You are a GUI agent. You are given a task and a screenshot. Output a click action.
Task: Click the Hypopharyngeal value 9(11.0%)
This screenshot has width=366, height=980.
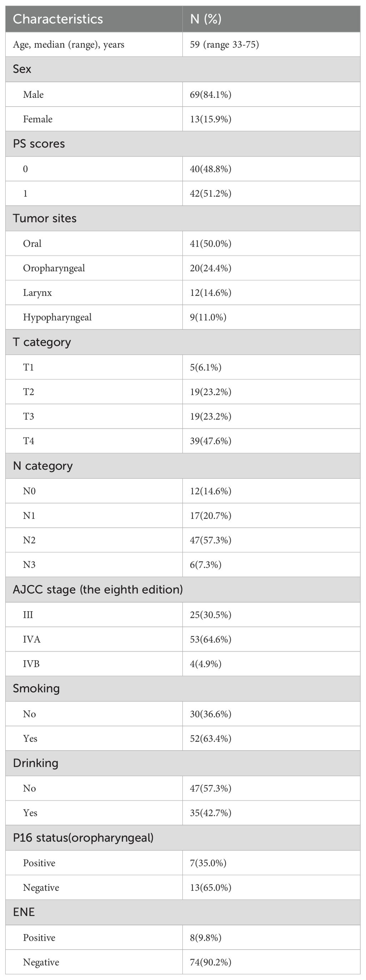tap(208, 317)
